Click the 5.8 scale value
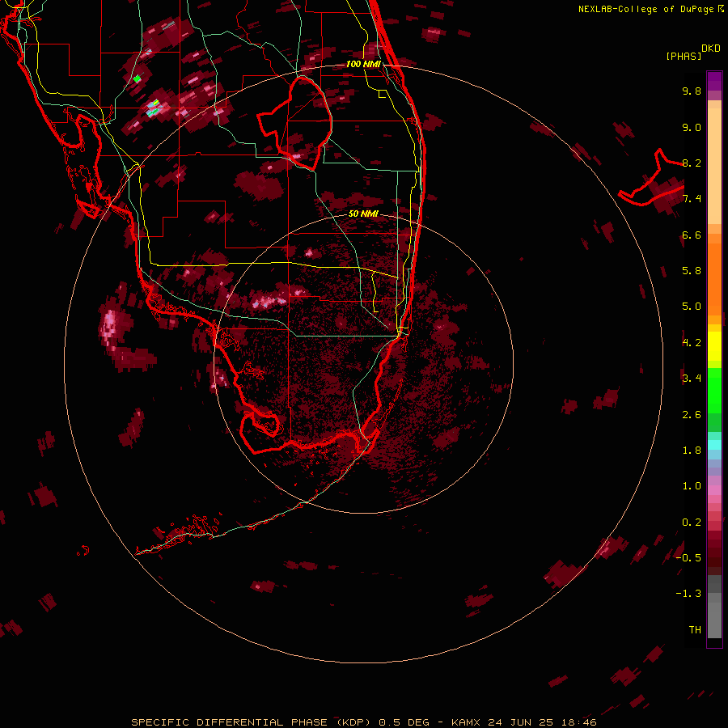Screen dimensions: 728x728 pos(692,270)
